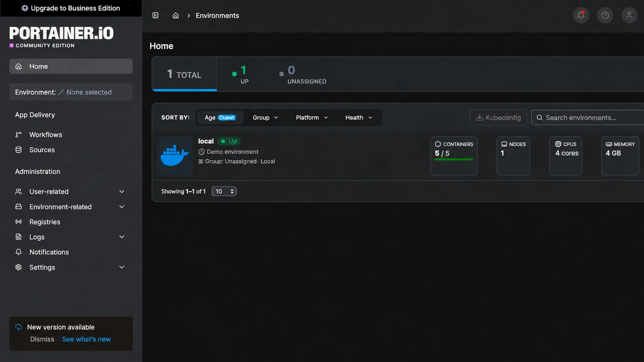Open the Platform sort dropdown
The image size is (644, 362).
312,118
